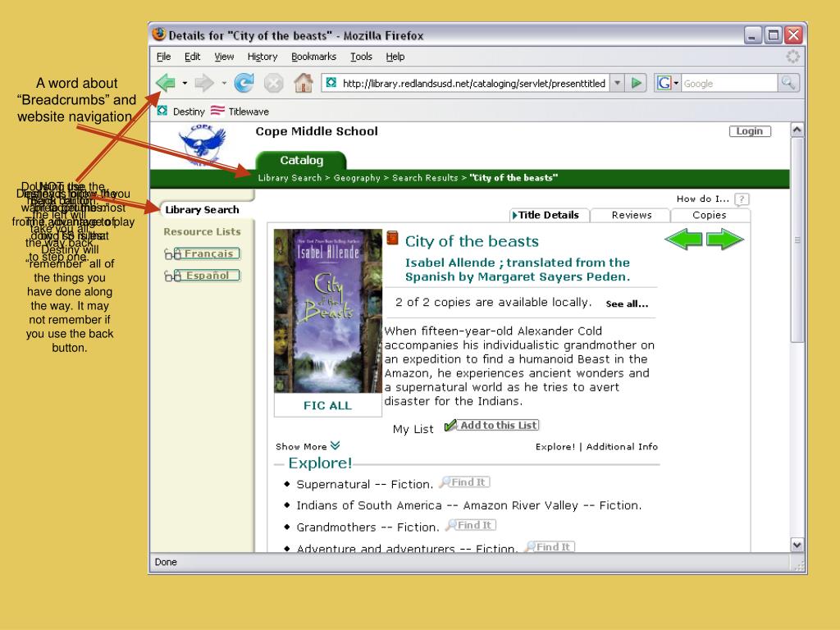Click the Español resource list glasses icon
The image size is (840, 630).
[x=172, y=276]
